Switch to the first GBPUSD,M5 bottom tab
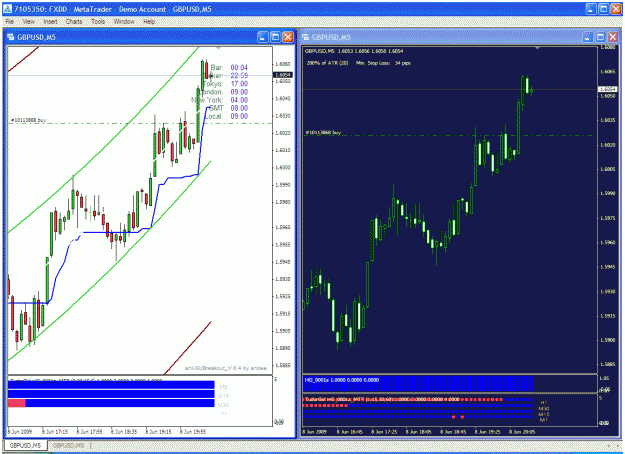 click(x=26, y=445)
